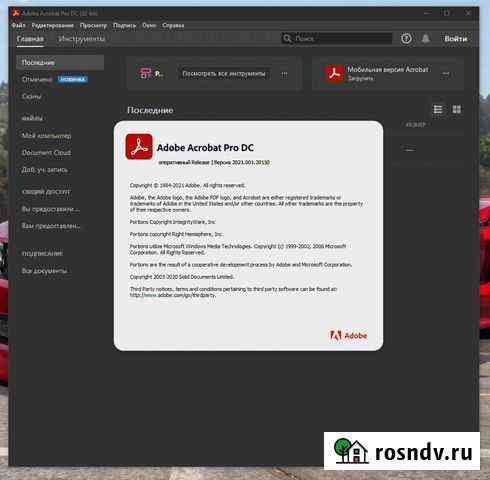
Task: Click the Войти sign-in button
Action: click(x=456, y=39)
